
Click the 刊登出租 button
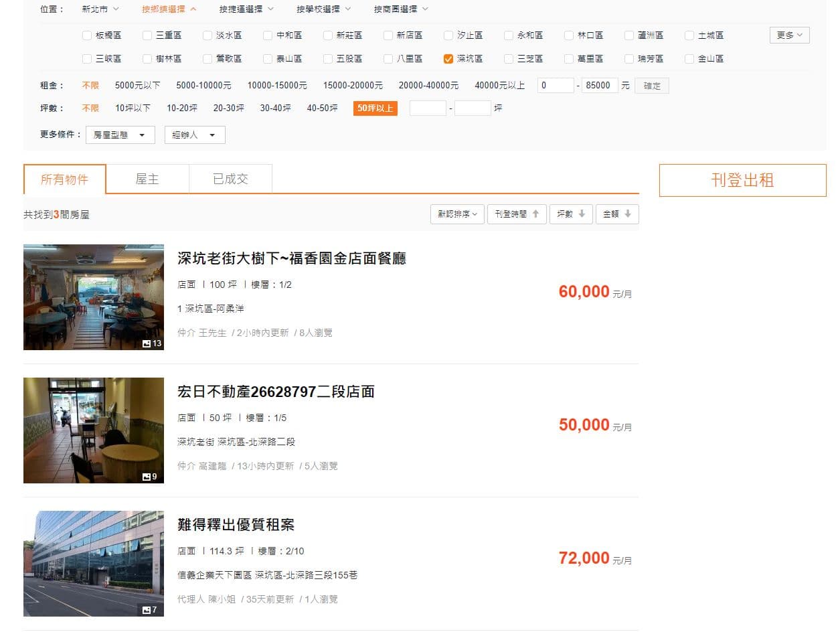[743, 180]
